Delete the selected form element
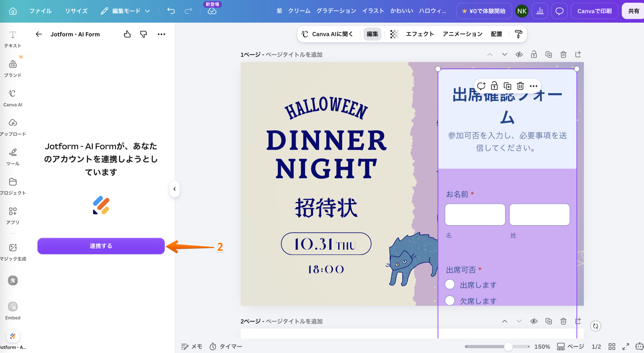 [x=520, y=86]
